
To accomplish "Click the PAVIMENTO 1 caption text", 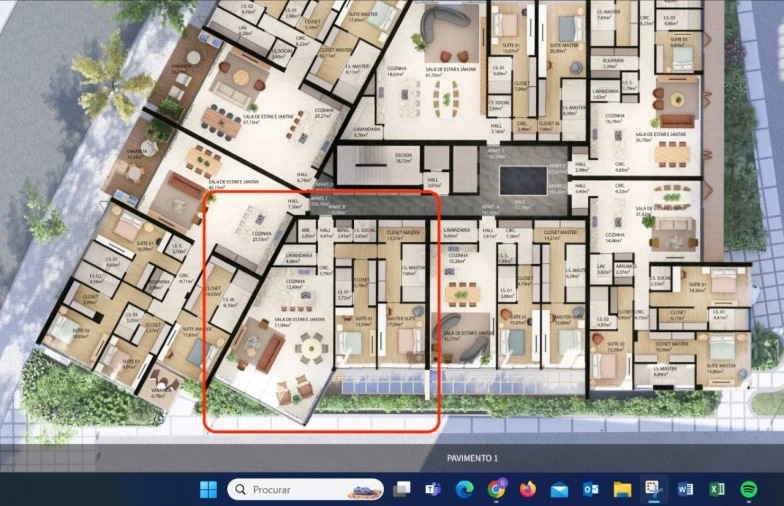I will [472, 458].
